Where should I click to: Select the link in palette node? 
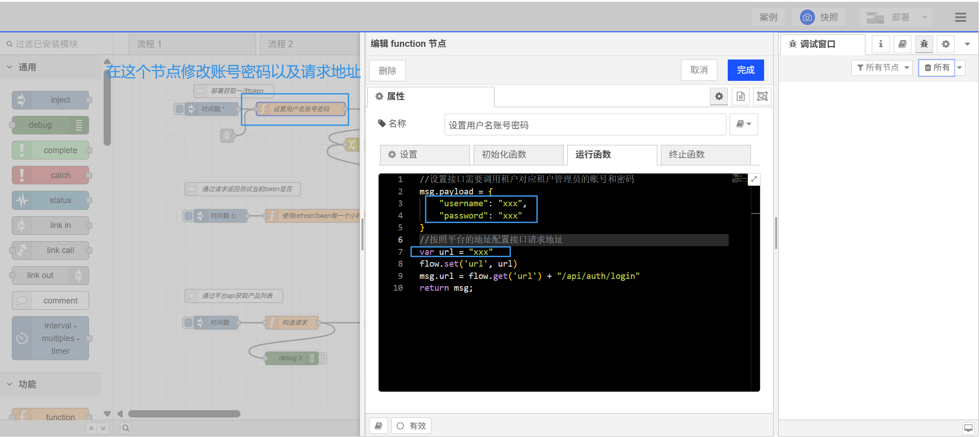coord(51,225)
